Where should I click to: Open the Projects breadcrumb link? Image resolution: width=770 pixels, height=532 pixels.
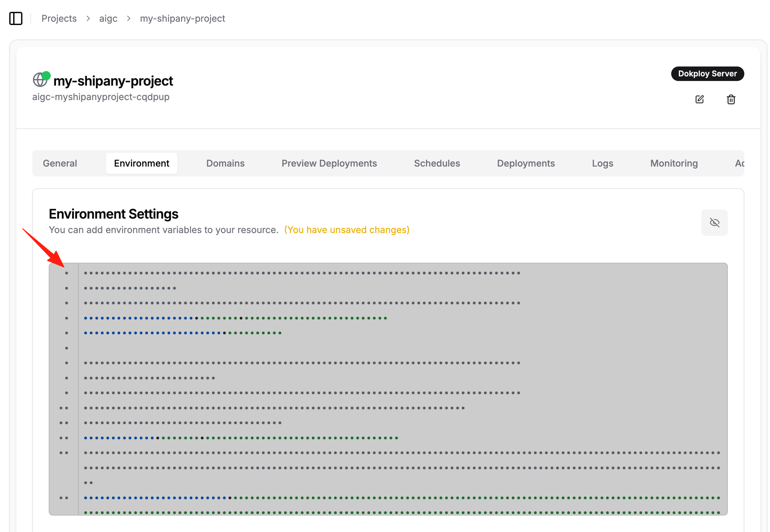click(59, 18)
